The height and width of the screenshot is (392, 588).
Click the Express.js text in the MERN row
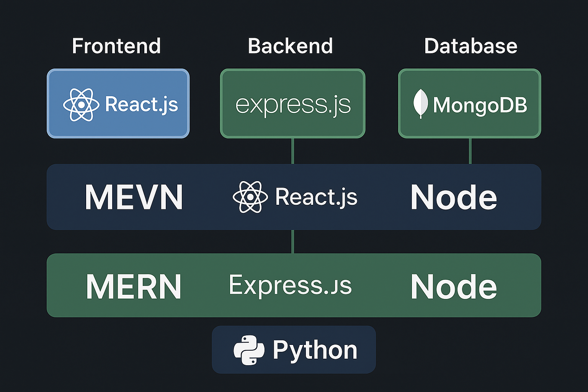290,286
